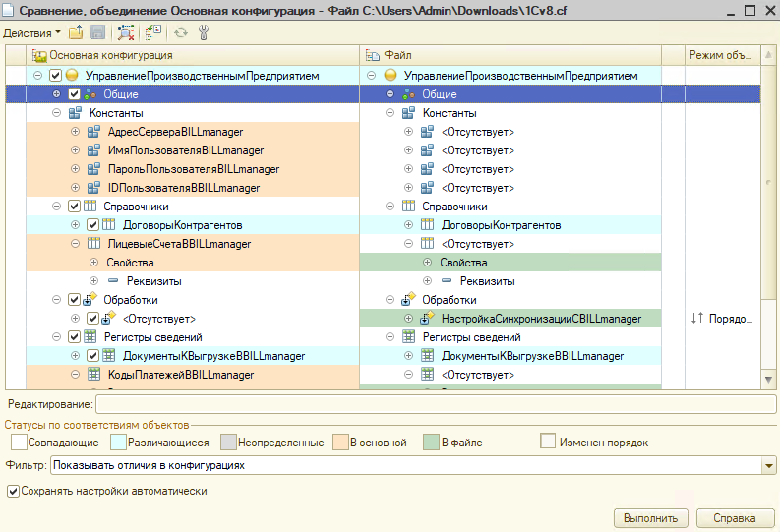780x532 pixels.
Task: Expand the Общие node in main configuration
Action: 57,94
